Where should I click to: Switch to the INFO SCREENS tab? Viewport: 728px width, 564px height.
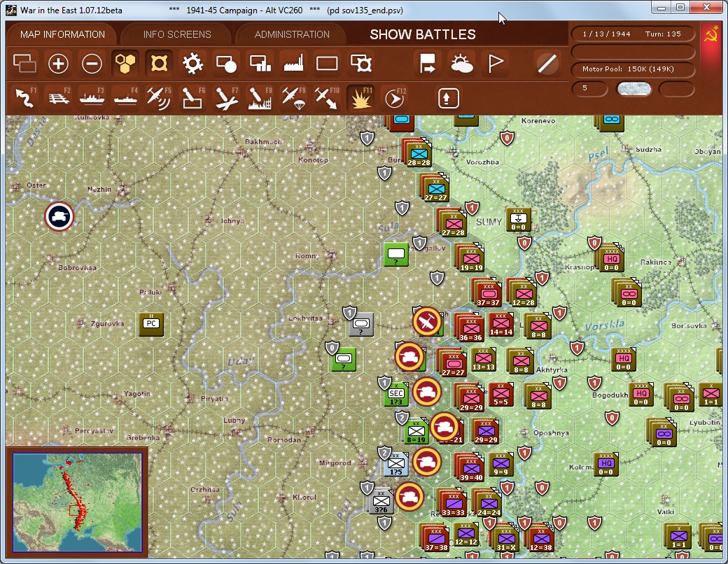177,34
